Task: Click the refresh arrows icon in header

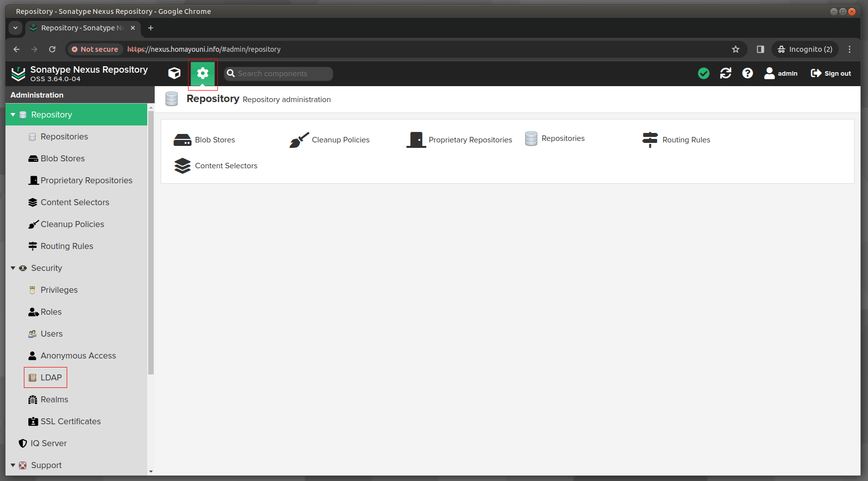Action: point(726,73)
